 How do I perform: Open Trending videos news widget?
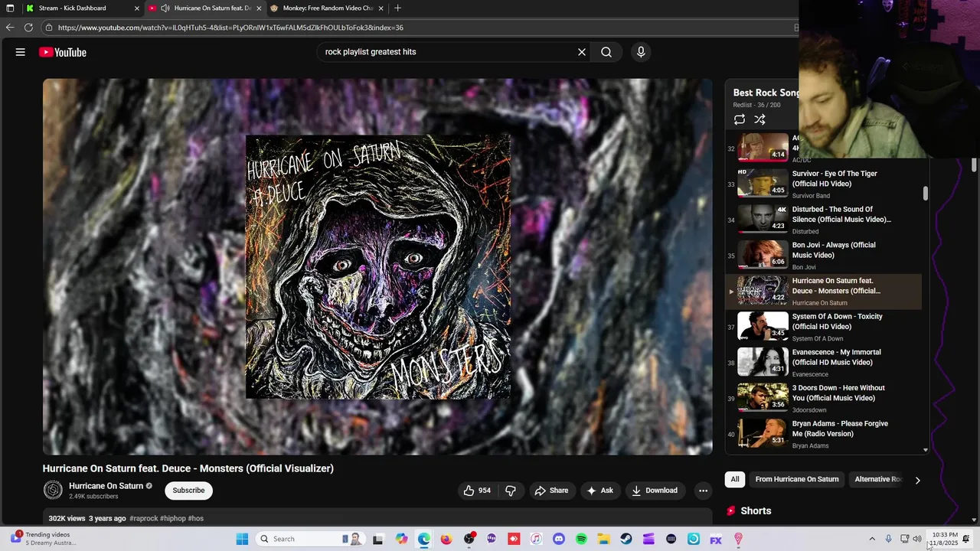(x=42, y=539)
